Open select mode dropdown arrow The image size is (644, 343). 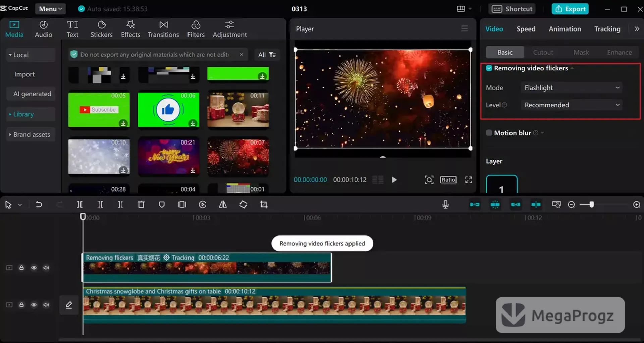pyautogui.click(x=20, y=205)
